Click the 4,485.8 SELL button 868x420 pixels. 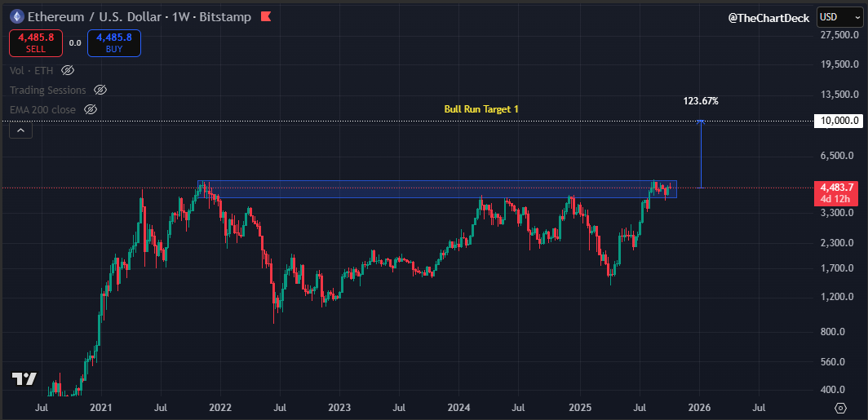tap(36, 42)
